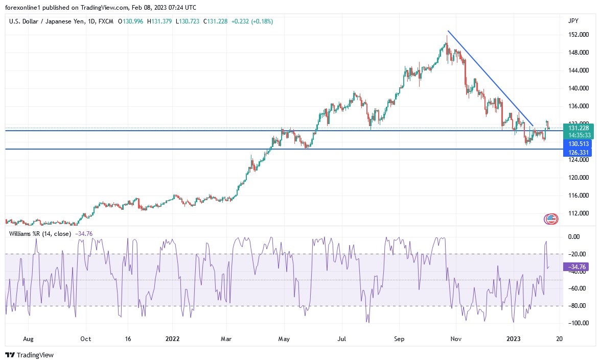Click the TradingView.com publisher text at top
Image resolution: width=601 pixels, height=364 pixels.
[104, 7]
